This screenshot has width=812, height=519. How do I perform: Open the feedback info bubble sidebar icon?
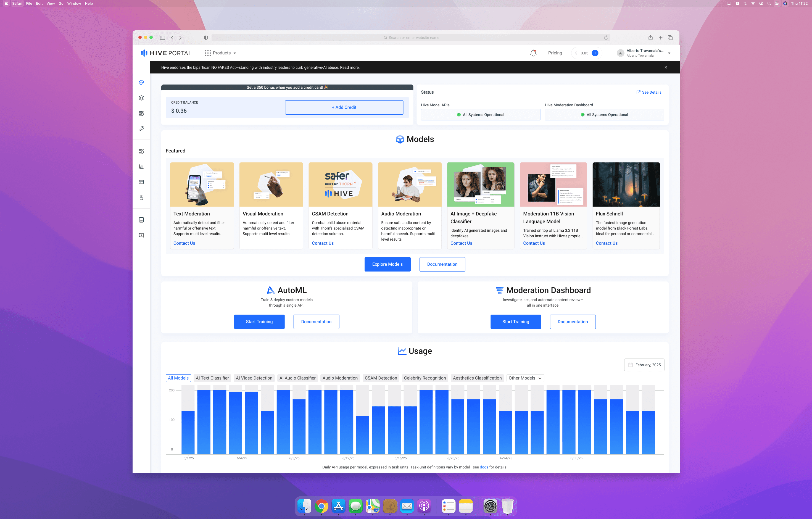click(x=141, y=235)
